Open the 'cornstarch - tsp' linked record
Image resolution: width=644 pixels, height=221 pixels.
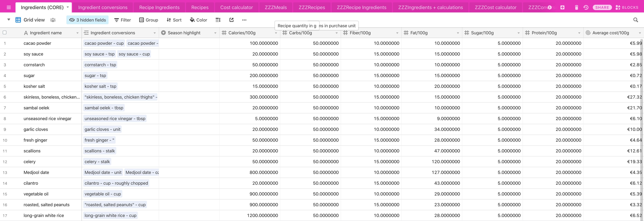[100, 65]
